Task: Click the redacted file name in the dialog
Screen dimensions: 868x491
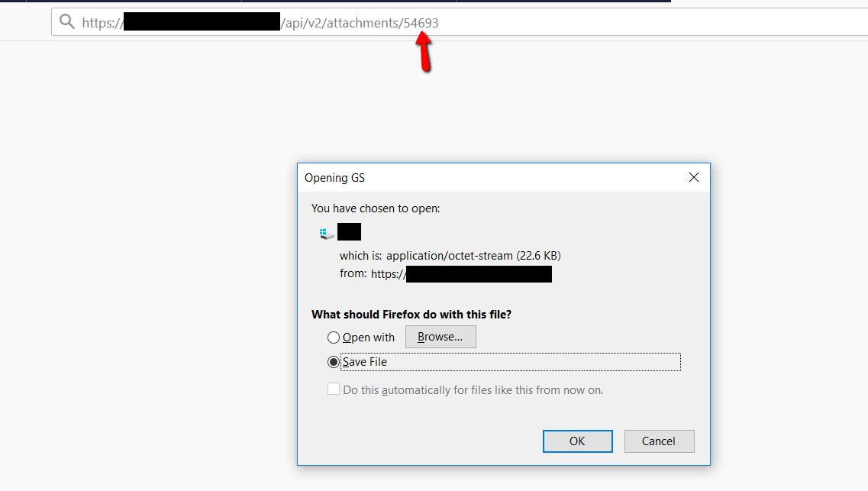Action: pos(350,231)
